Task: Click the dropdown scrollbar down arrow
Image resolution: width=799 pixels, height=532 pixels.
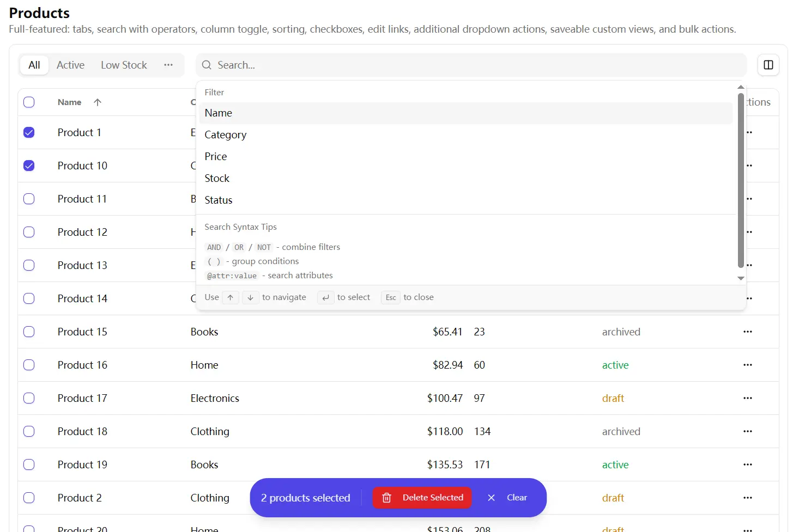Action: pos(741,278)
